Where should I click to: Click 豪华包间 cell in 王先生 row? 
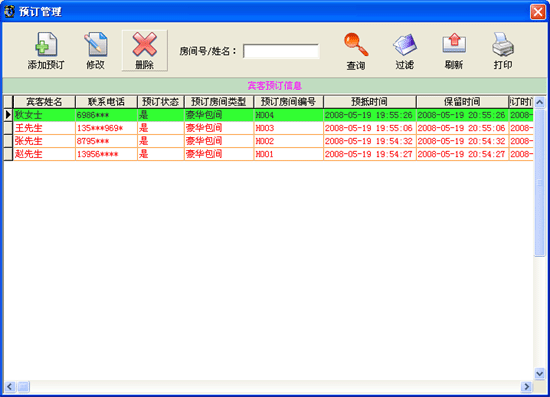(x=219, y=128)
